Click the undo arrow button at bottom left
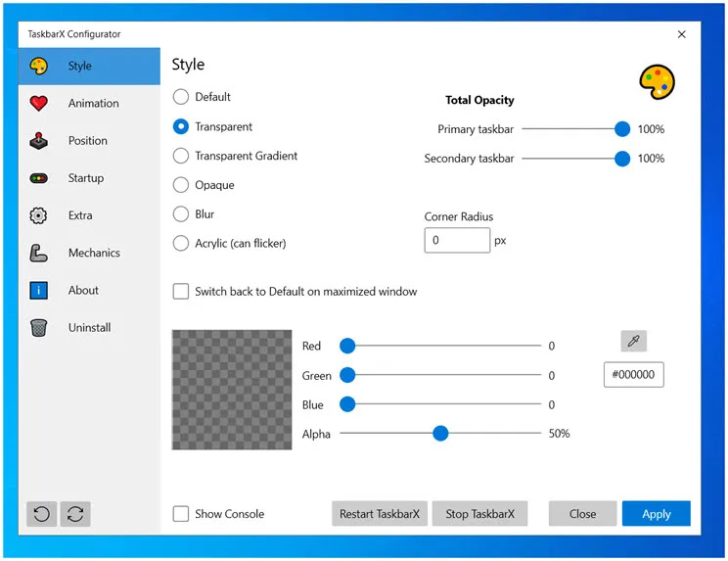The width and height of the screenshot is (728, 561). 42,514
